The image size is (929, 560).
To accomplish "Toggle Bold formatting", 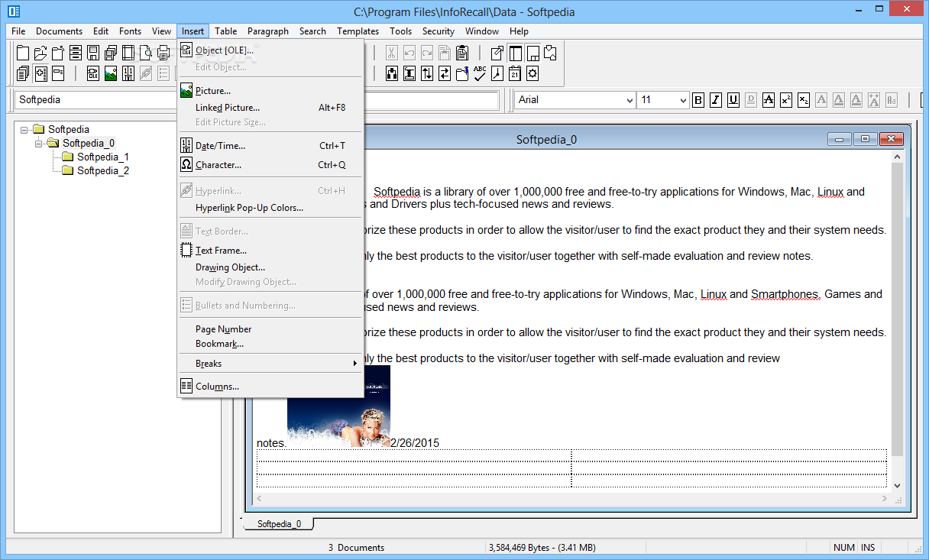I will pyautogui.click(x=698, y=100).
